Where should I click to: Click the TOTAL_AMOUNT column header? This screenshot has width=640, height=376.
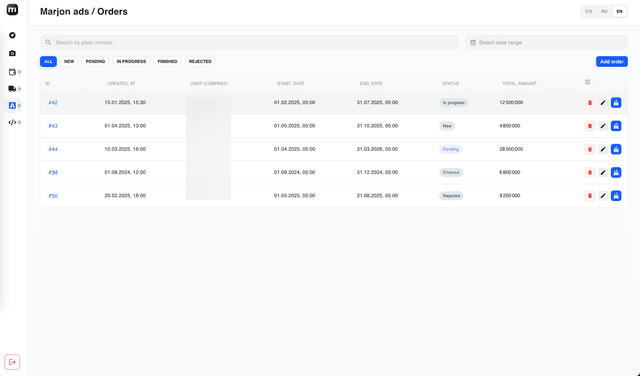point(519,83)
